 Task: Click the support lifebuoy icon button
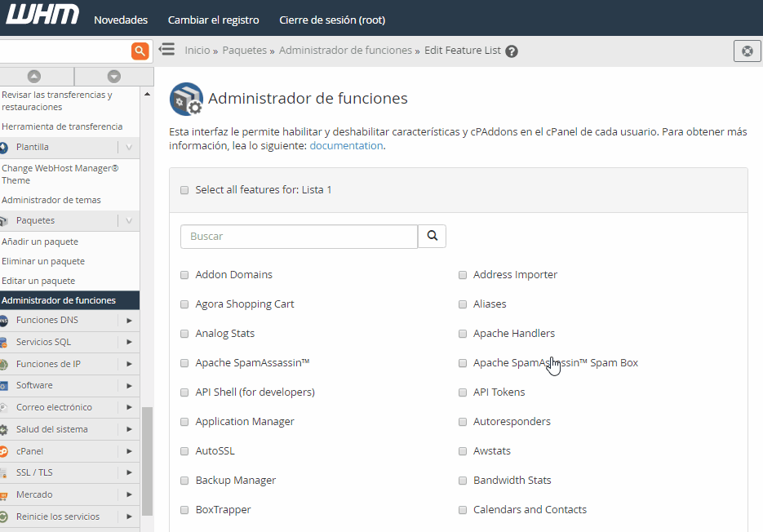[747, 51]
